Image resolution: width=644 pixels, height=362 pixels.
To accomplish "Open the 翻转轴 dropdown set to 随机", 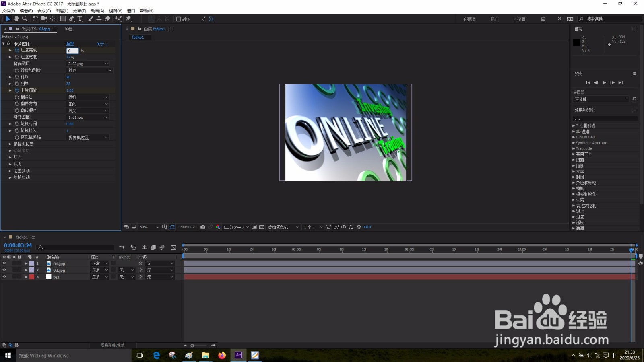I will point(88,97).
